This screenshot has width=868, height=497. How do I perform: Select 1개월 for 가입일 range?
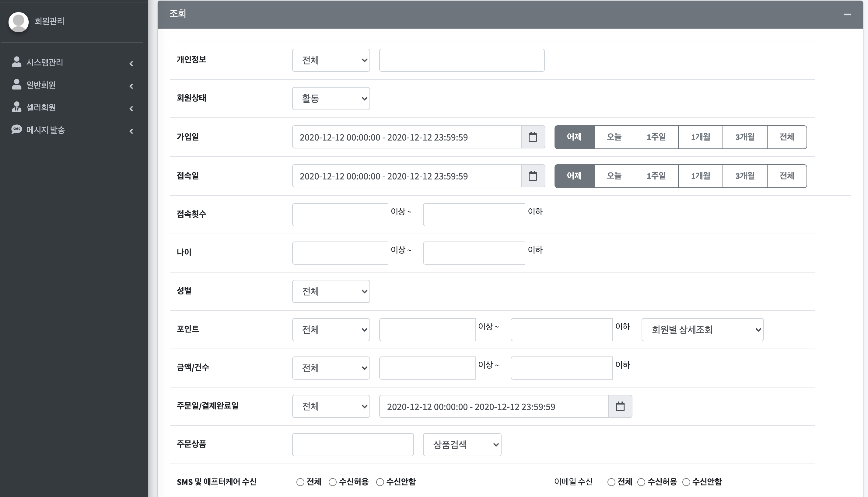click(700, 137)
